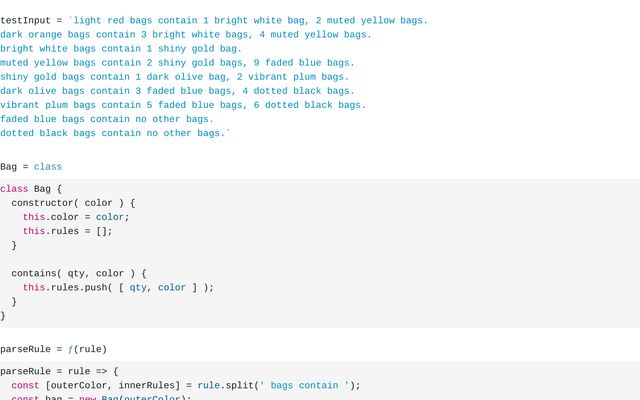Place cursor on 'class Bag {' line
The image size is (640, 400).
(31, 189)
